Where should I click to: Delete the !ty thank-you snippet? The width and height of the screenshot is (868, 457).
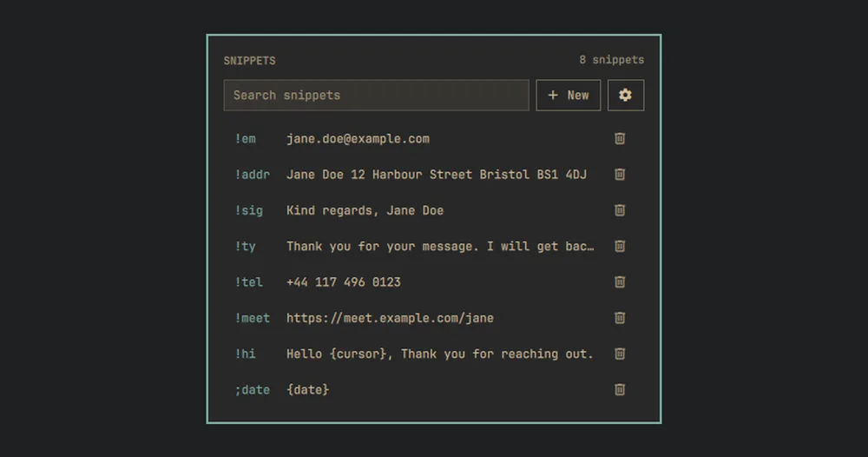[x=620, y=246]
